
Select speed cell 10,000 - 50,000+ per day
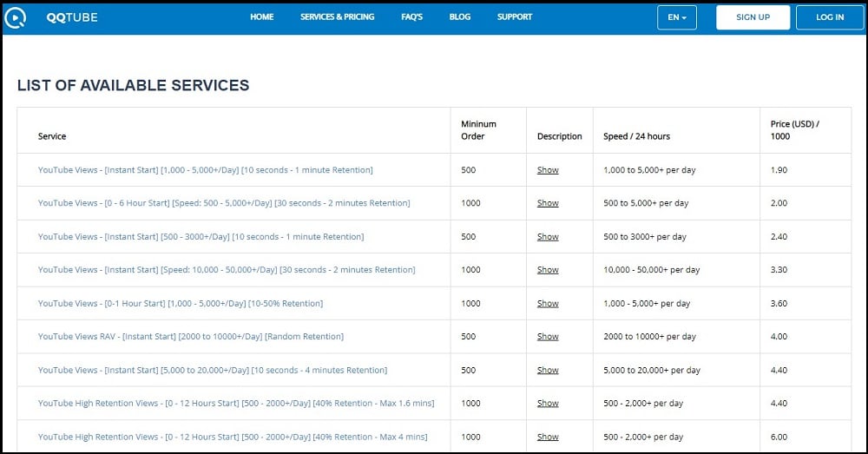pos(652,270)
